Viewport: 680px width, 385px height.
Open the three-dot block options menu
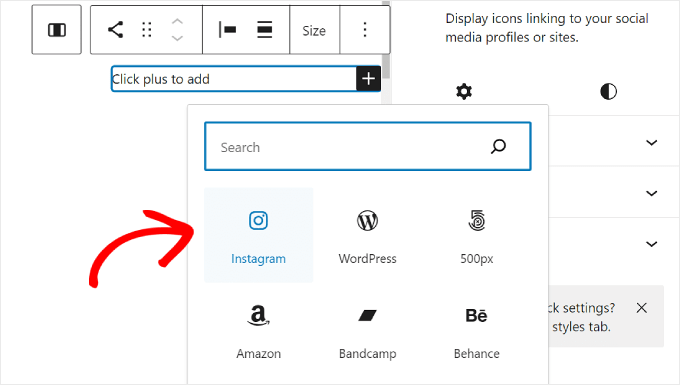365,30
